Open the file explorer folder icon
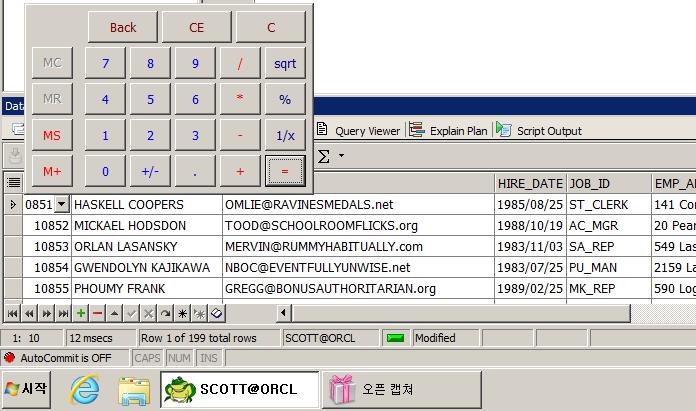 133,387
